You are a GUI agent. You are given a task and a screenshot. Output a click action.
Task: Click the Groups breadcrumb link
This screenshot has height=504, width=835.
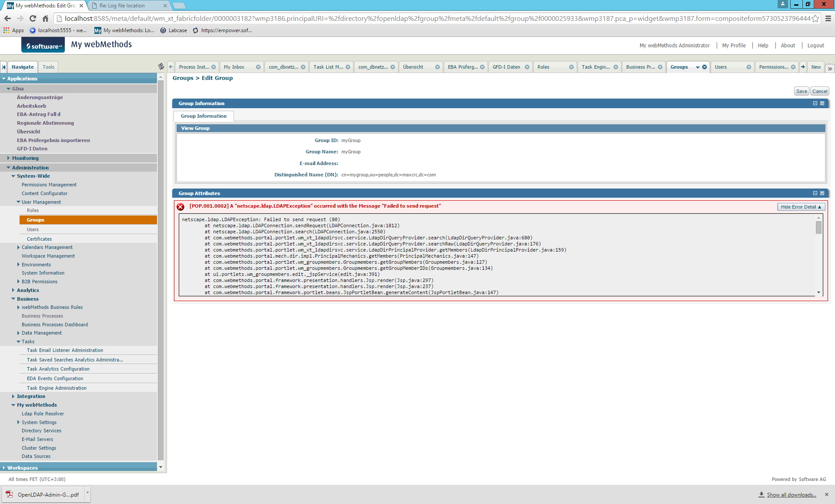pyautogui.click(x=183, y=78)
